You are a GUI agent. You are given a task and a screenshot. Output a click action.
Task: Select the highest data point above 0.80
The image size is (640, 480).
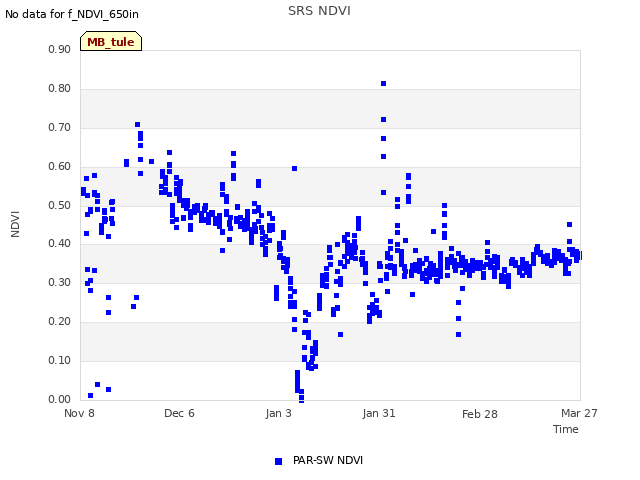tap(384, 84)
